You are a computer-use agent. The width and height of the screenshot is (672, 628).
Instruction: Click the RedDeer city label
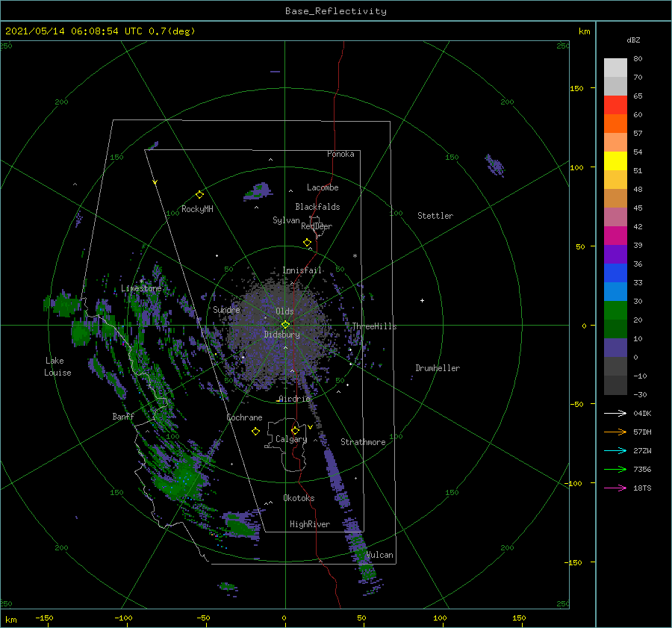tap(317, 226)
